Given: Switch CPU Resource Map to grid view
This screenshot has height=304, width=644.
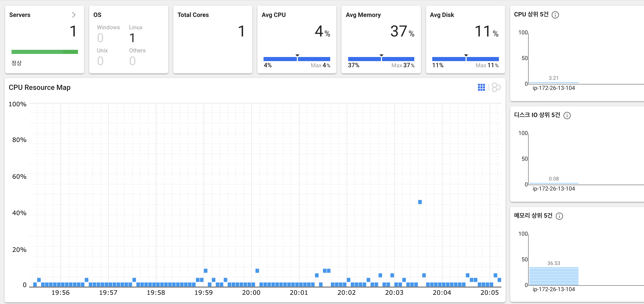Looking at the screenshot, I should pyautogui.click(x=481, y=87).
